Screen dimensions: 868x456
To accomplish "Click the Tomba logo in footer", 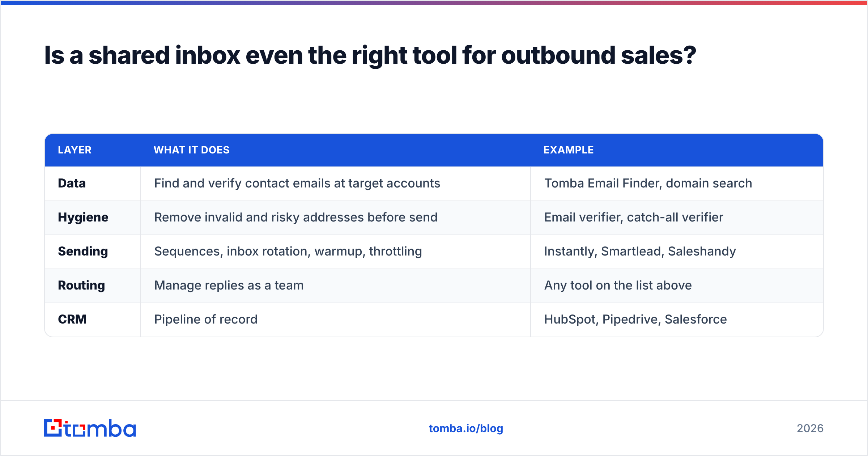I will pos(90,428).
